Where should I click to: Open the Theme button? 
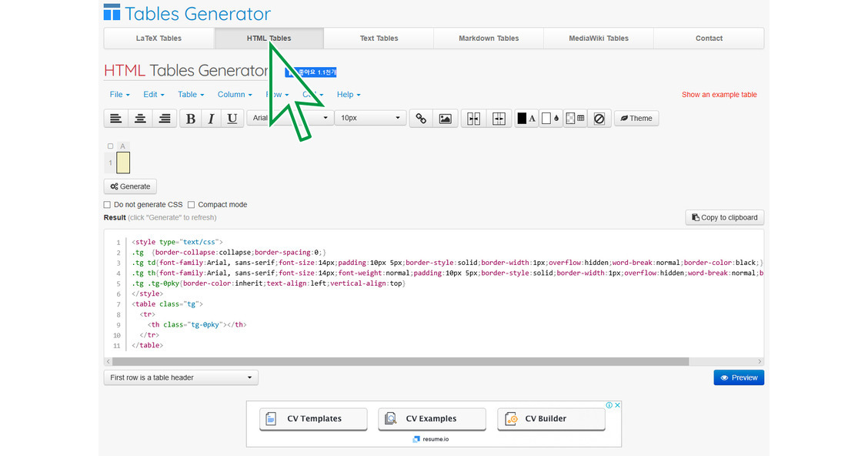(636, 119)
